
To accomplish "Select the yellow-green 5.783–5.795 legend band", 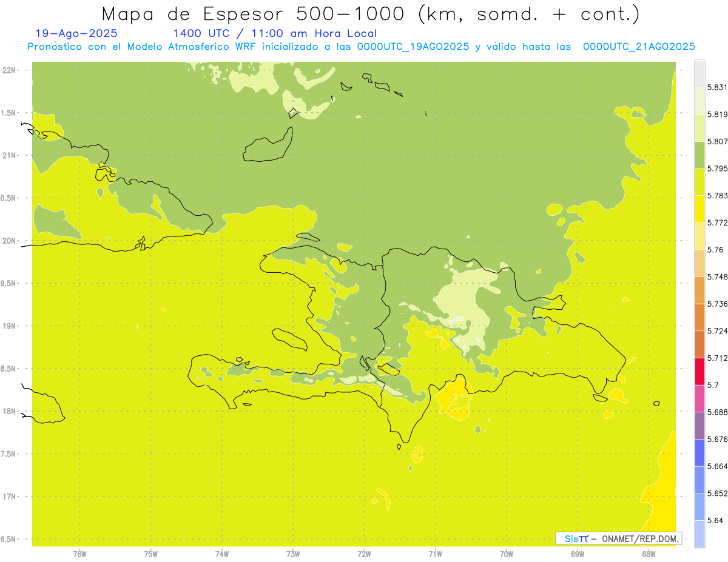I will pos(699,182).
